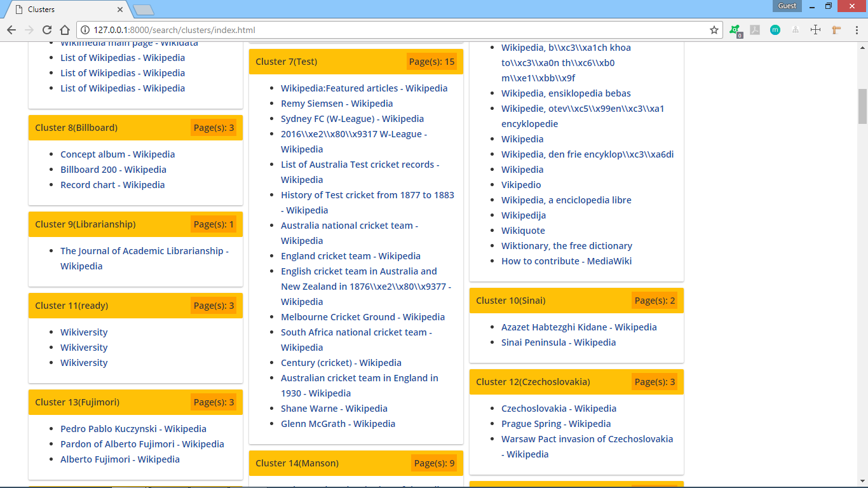Open Warsaw Pact invasion of Czechoslovakia link
Viewport: 868px width, 488px height.
(587, 447)
